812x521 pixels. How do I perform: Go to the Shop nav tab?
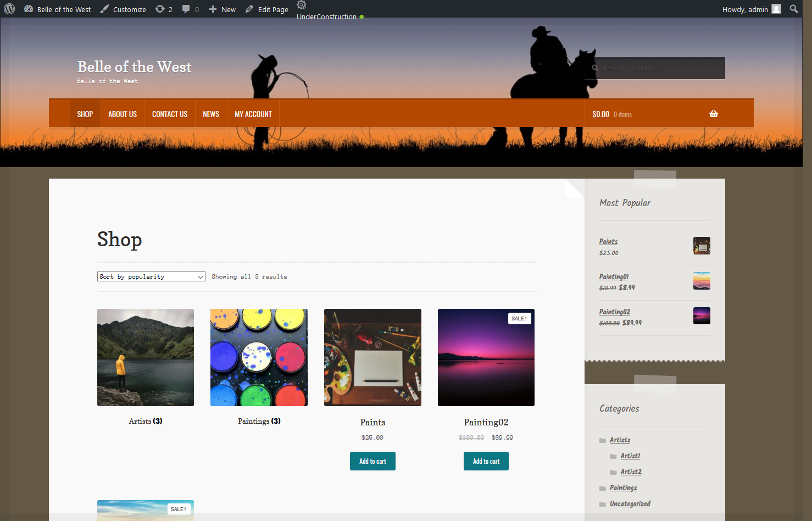click(85, 114)
